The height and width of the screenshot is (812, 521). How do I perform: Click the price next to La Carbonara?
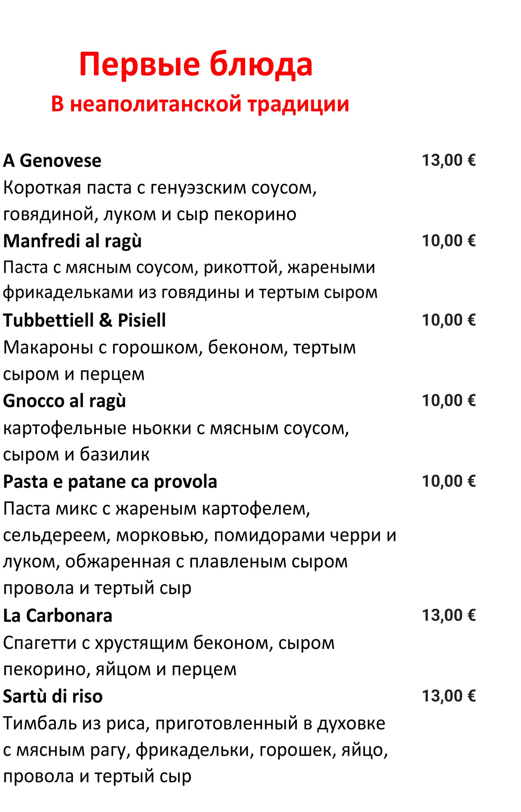point(448,616)
